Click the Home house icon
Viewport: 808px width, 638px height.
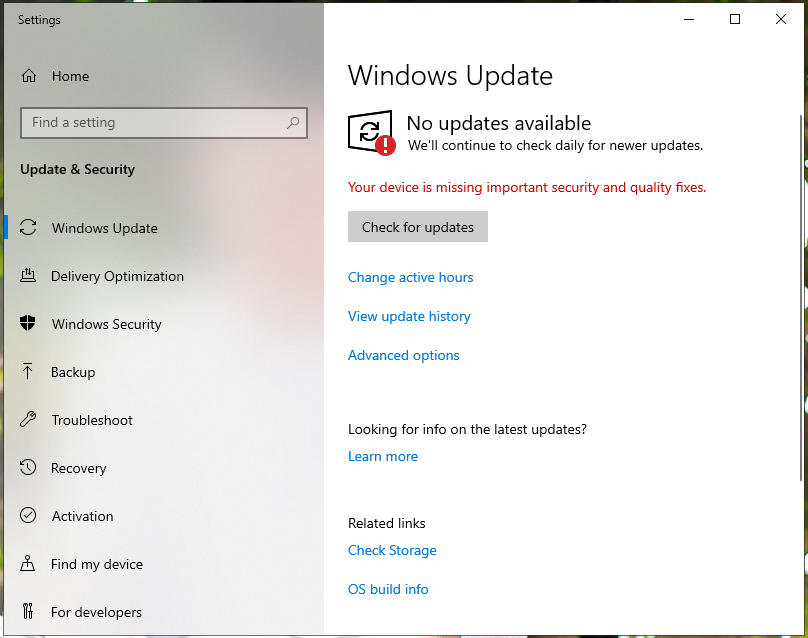(29, 76)
